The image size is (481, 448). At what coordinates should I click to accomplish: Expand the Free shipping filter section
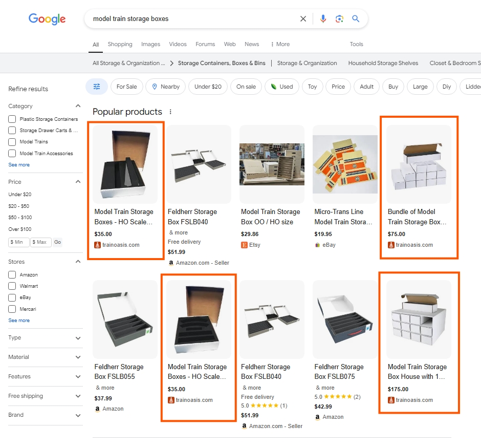(x=78, y=396)
